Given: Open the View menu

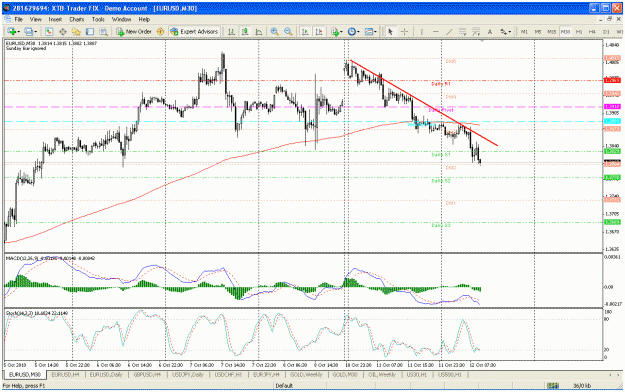Looking at the screenshot, I should tap(35, 19).
